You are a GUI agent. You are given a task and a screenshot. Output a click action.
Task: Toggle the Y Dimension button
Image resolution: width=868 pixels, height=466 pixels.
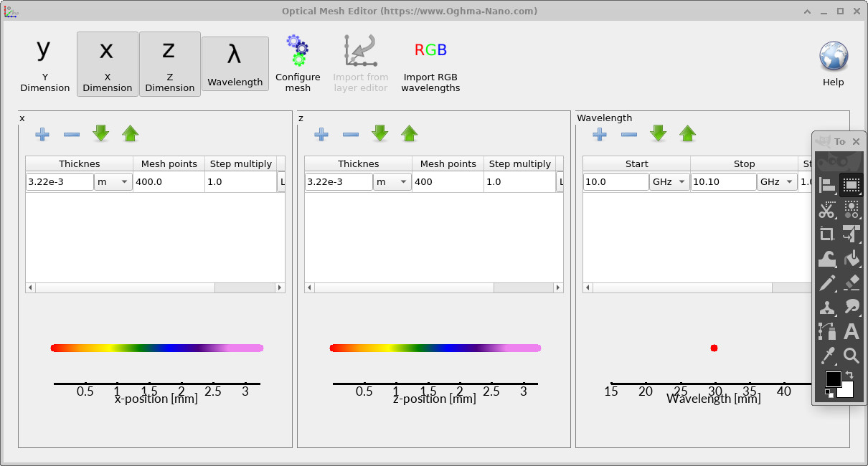click(45, 63)
